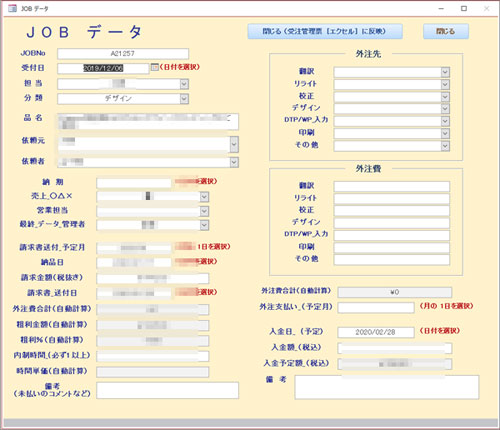Click 外注費 リライト input field
The image size is (500, 430).
coord(392,199)
